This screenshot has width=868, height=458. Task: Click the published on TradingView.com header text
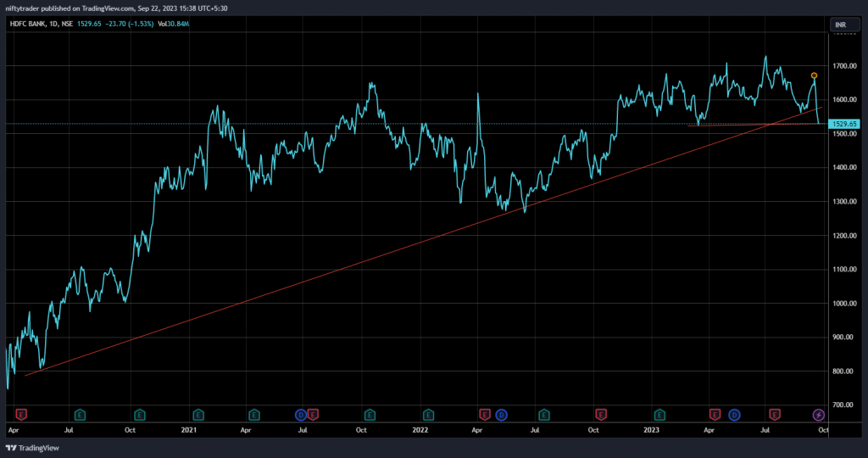click(x=88, y=8)
